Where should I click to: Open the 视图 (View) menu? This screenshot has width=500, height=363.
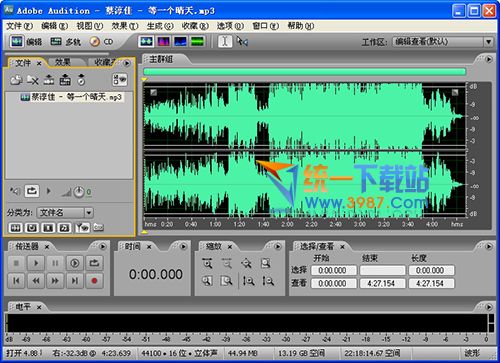89,26
